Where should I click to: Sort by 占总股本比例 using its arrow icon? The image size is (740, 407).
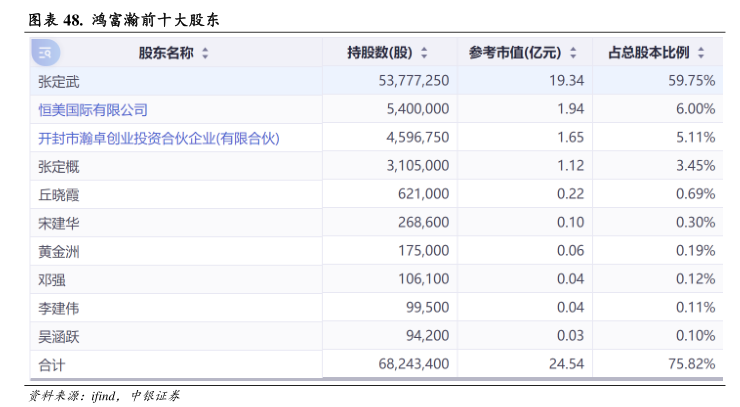pos(701,53)
